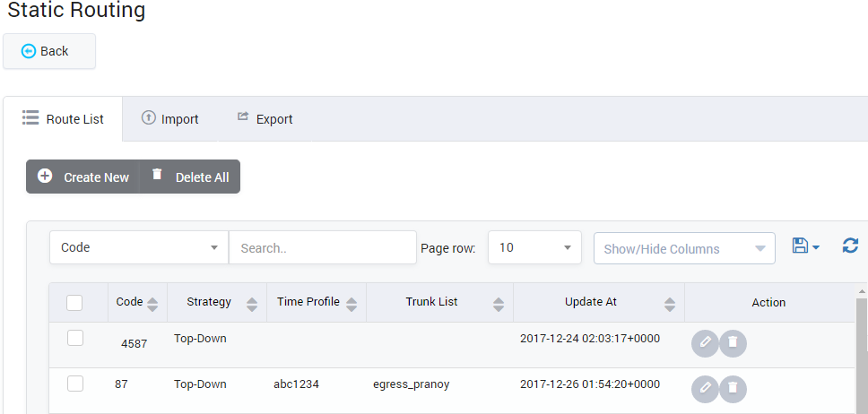Open the Show/Hide Columns dropdown

pyautogui.click(x=684, y=248)
